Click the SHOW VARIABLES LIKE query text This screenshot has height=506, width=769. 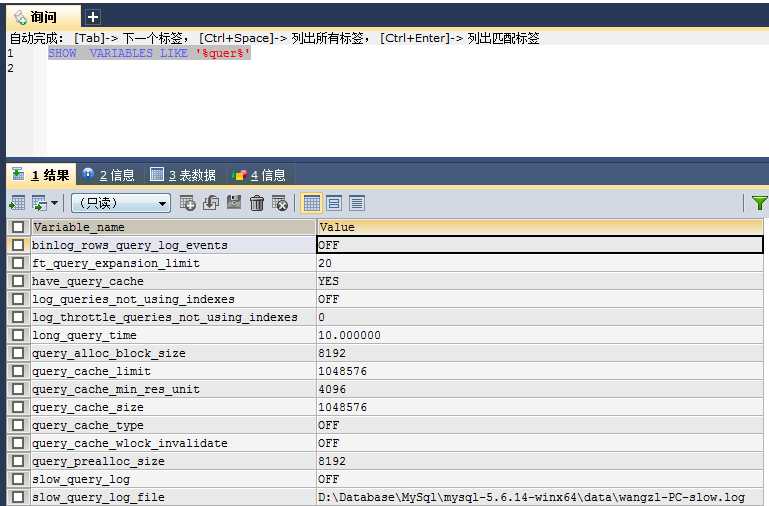click(x=149, y=53)
